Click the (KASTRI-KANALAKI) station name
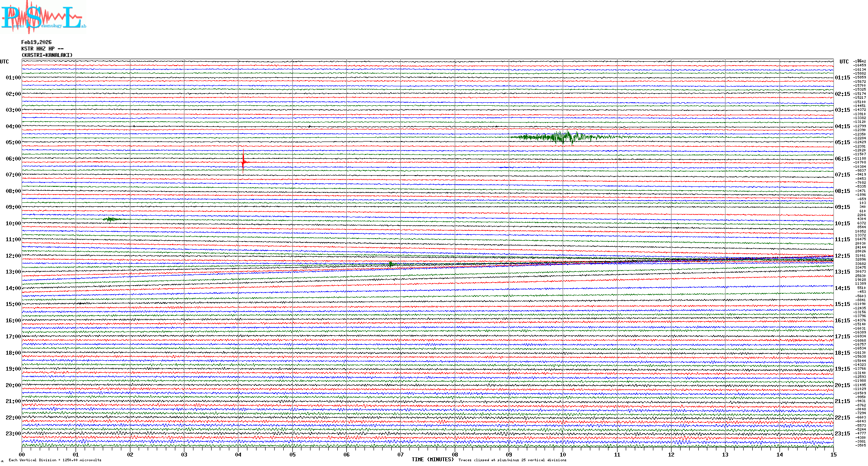Viewport: 868px width, 466px height. tap(47, 55)
